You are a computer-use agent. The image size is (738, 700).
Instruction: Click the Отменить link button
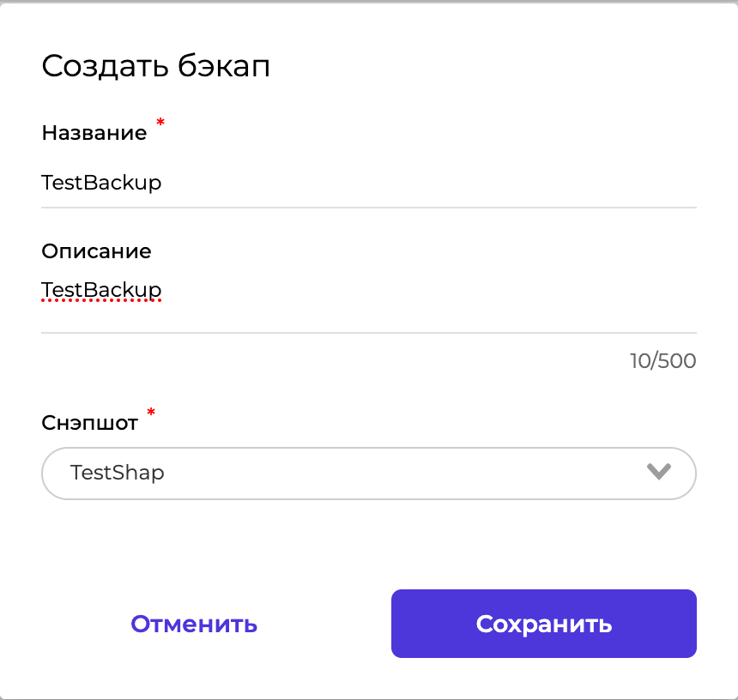pyautogui.click(x=194, y=624)
